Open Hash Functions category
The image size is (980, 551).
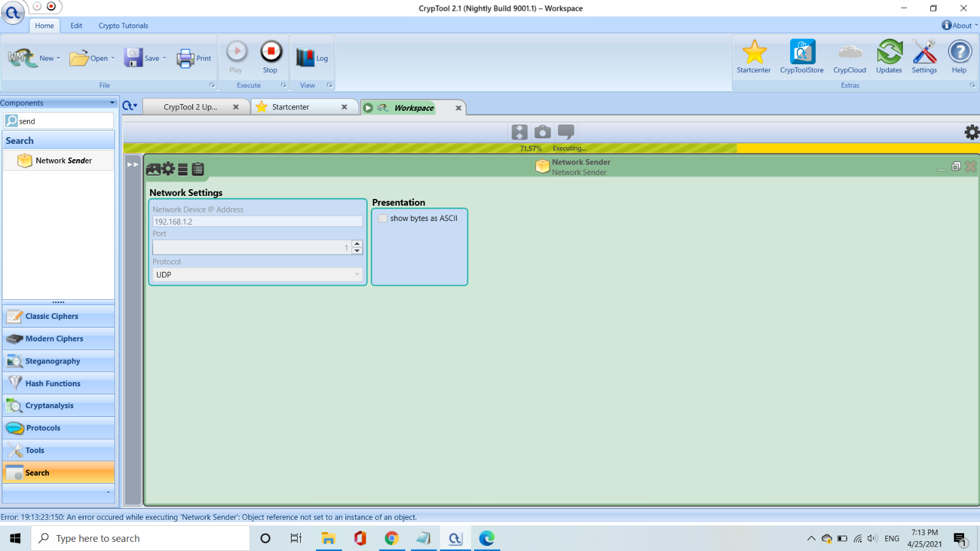click(x=58, y=383)
